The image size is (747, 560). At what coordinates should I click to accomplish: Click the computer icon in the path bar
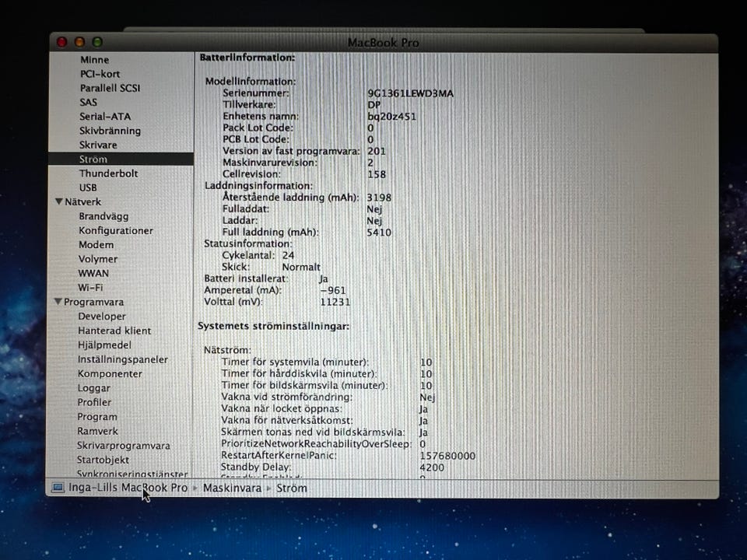tap(58, 488)
